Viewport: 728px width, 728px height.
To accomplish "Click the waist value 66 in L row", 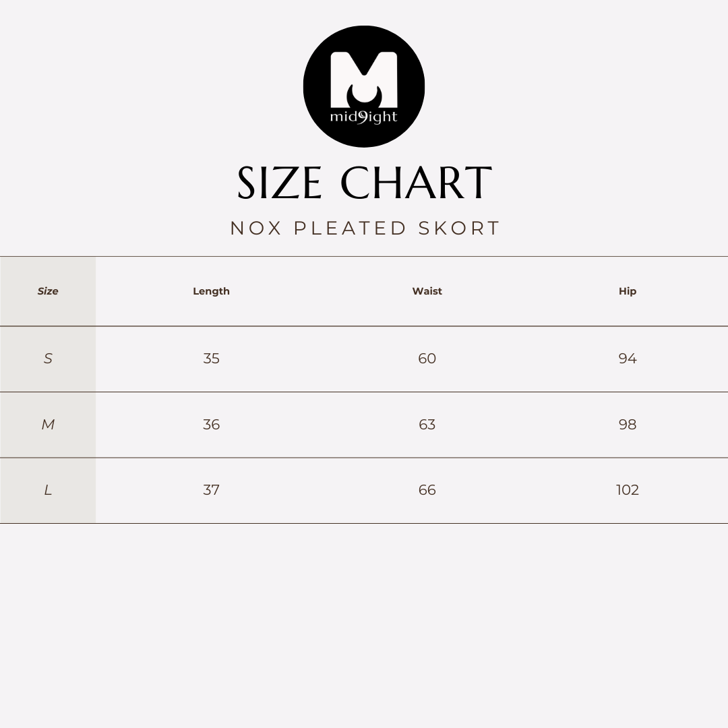I will coord(427,490).
